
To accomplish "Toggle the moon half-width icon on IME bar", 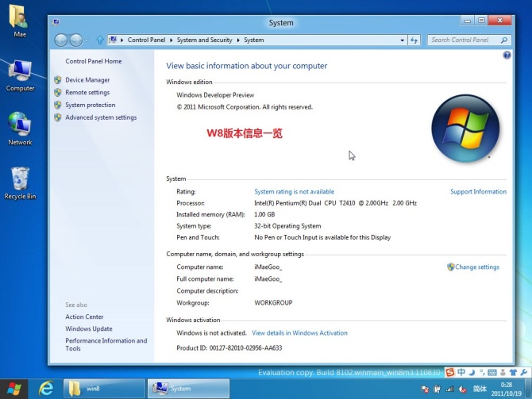I will 472,372.
